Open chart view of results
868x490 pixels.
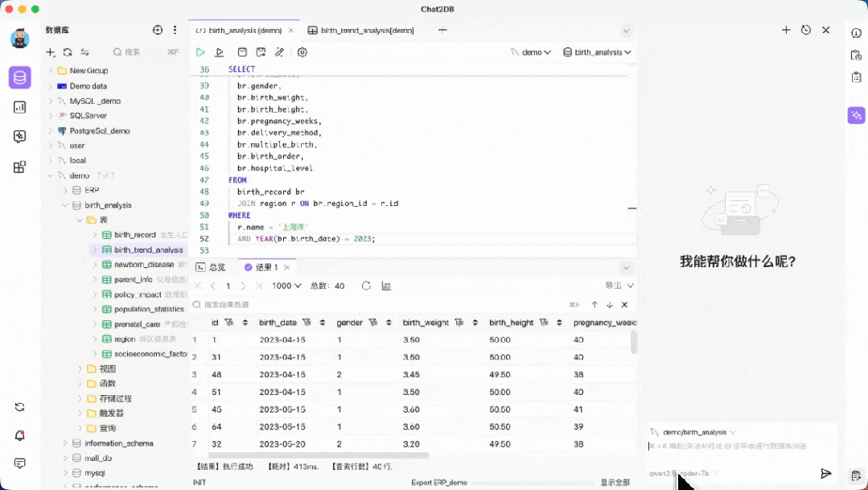pos(386,286)
